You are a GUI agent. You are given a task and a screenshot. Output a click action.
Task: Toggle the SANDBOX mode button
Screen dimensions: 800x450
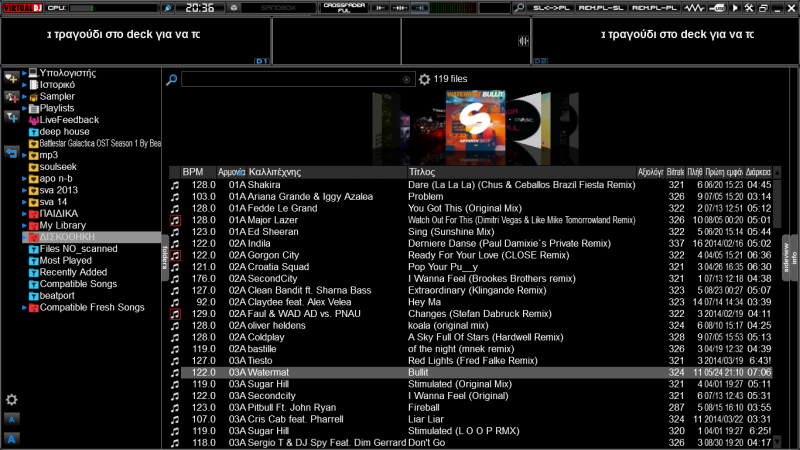pyautogui.click(x=279, y=8)
